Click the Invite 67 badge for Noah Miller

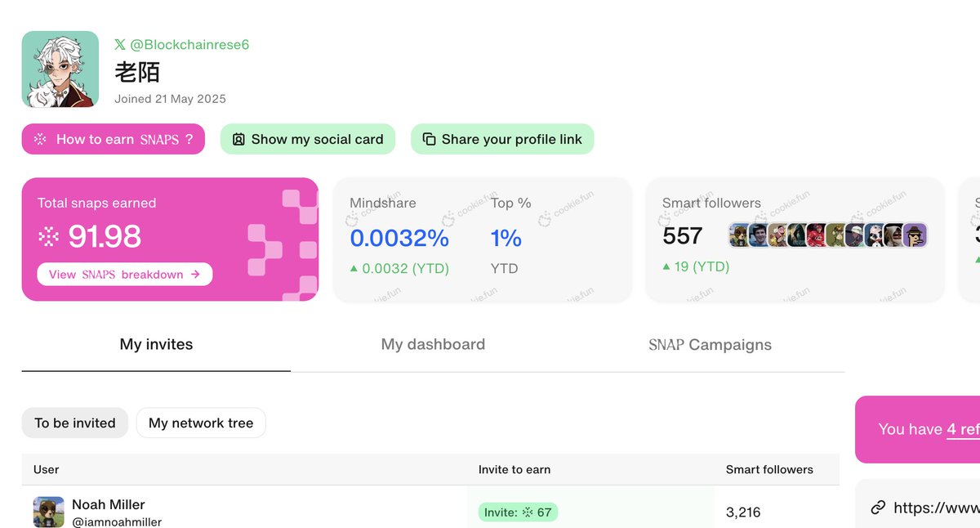tap(518, 512)
